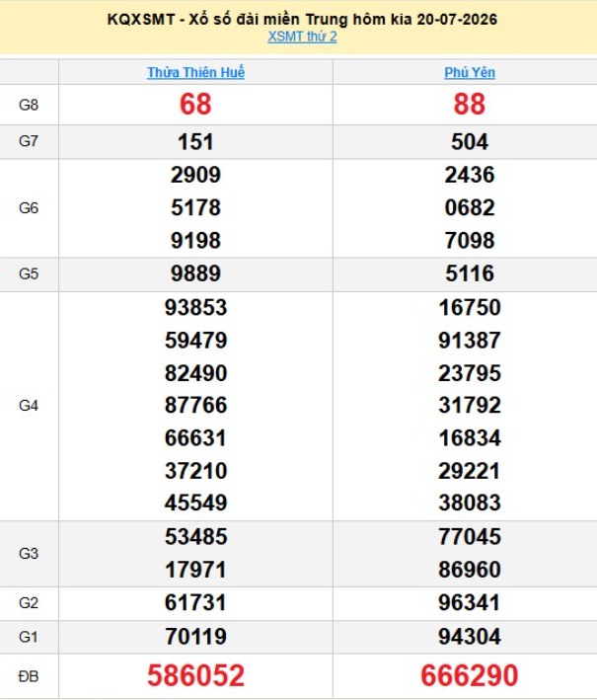Select G7 result 504
Viewport: 597px width, 700px height.
pyautogui.click(x=470, y=142)
